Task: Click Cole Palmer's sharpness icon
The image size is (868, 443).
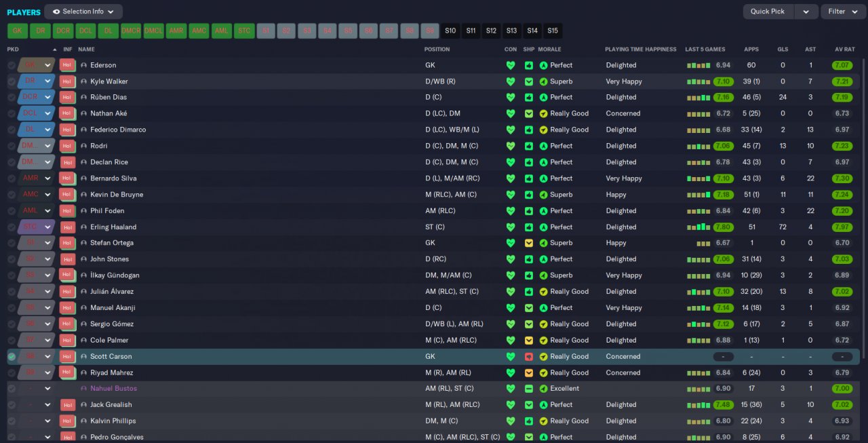Action: pyautogui.click(x=529, y=341)
